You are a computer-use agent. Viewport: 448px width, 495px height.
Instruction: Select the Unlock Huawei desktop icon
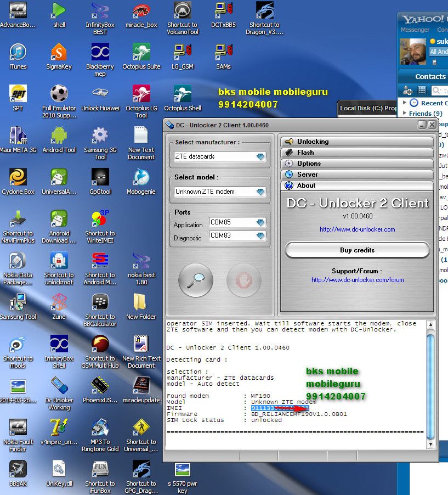pyautogui.click(x=100, y=98)
